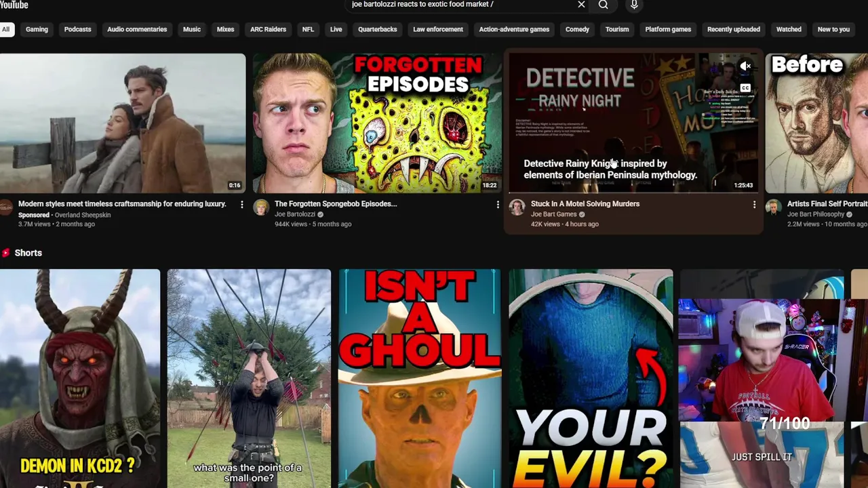Click Joe Bart Philosophy channel avatar
Image resolution: width=868 pixels, height=488 pixels.
click(773, 207)
